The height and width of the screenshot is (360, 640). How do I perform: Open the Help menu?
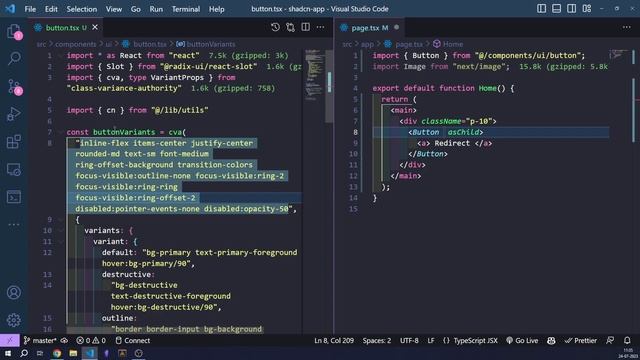217,9
